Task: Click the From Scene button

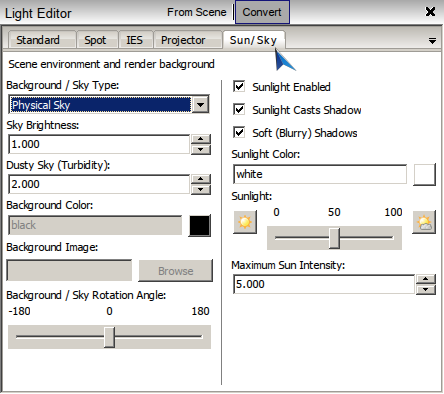Action: [x=197, y=12]
